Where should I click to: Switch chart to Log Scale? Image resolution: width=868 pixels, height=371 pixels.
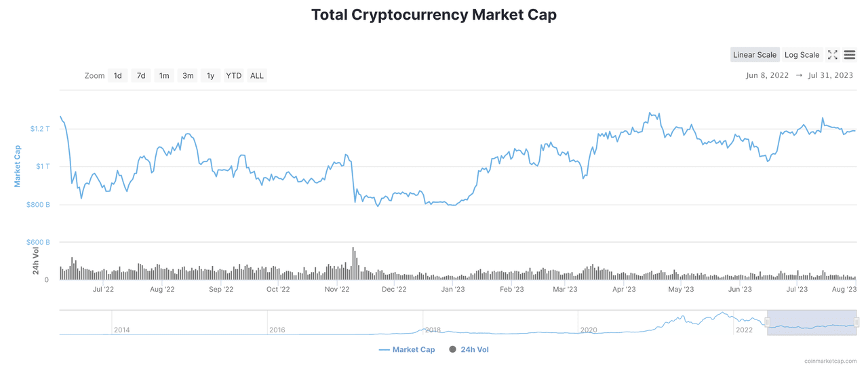tap(802, 55)
